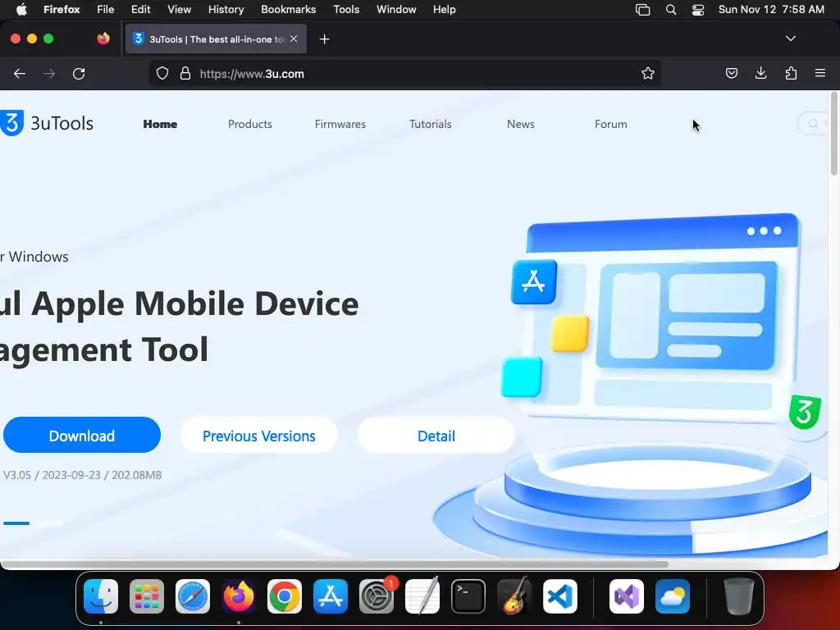
Task: Open the Firefox hamburger application menu
Action: (x=820, y=73)
